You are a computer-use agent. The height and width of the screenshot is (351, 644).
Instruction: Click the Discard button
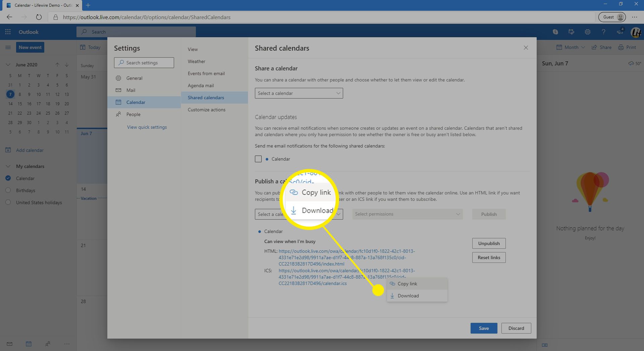point(516,328)
